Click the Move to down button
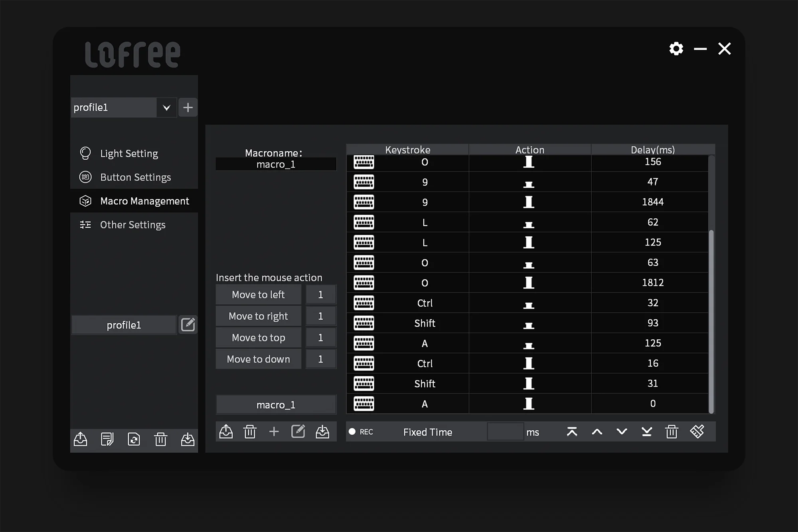This screenshot has width=798, height=532. coord(258,359)
